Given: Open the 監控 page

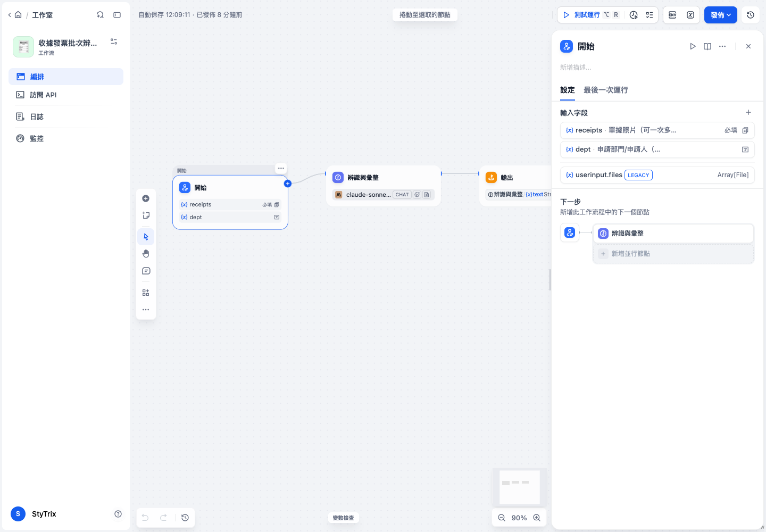Looking at the screenshot, I should (x=66, y=138).
